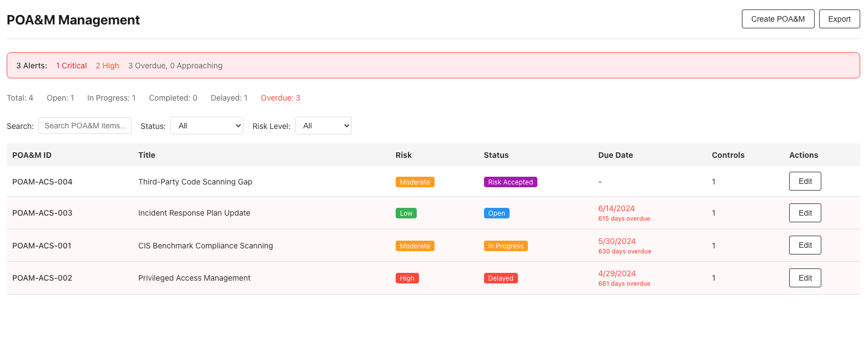
Task: Edit the Privileged Access Management item
Action: click(805, 278)
